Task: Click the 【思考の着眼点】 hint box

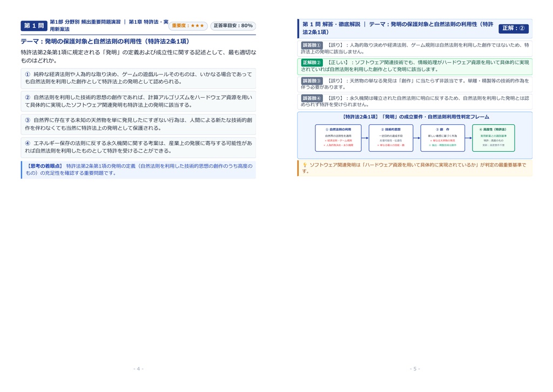Action: pyautogui.click(x=138, y=170)
